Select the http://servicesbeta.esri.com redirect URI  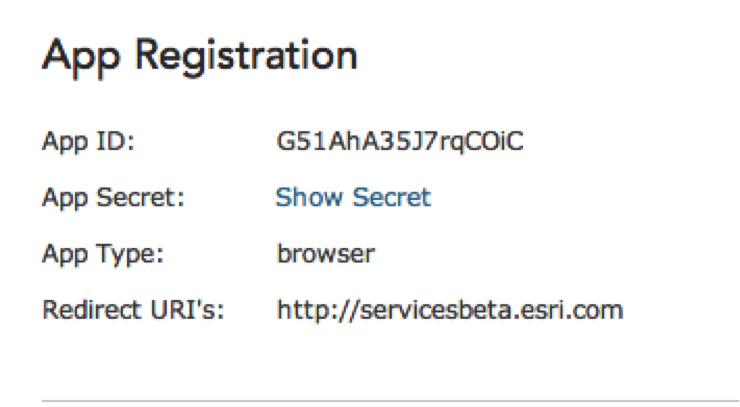point(450,309)
